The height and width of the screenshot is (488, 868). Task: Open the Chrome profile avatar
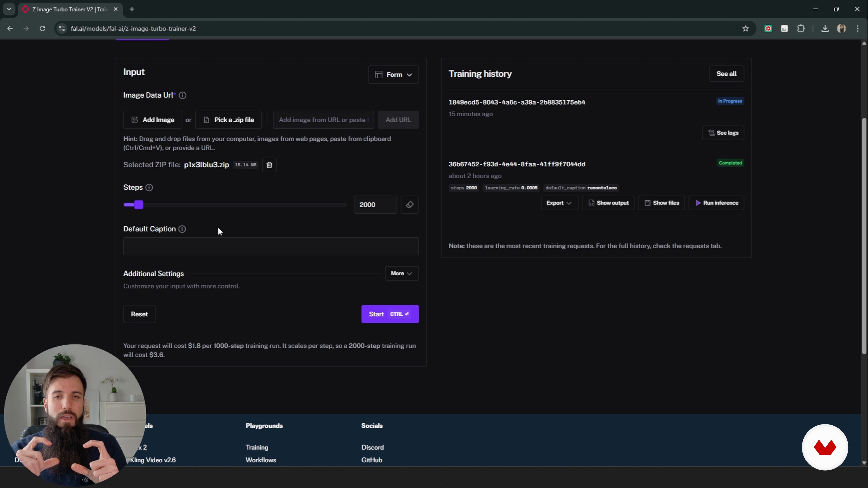tap(841, 29)
